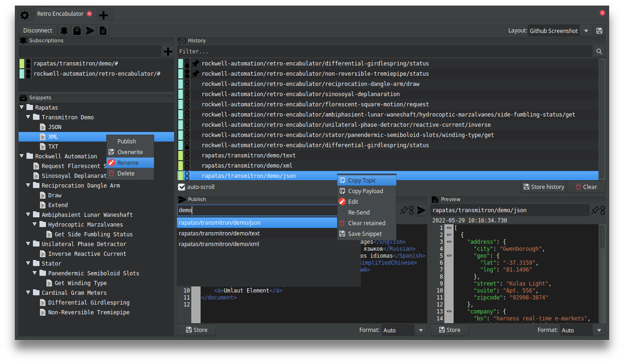Click the Extend snippet file icon
The height and width of the screenshot is (364, 624).
[43, 205]
